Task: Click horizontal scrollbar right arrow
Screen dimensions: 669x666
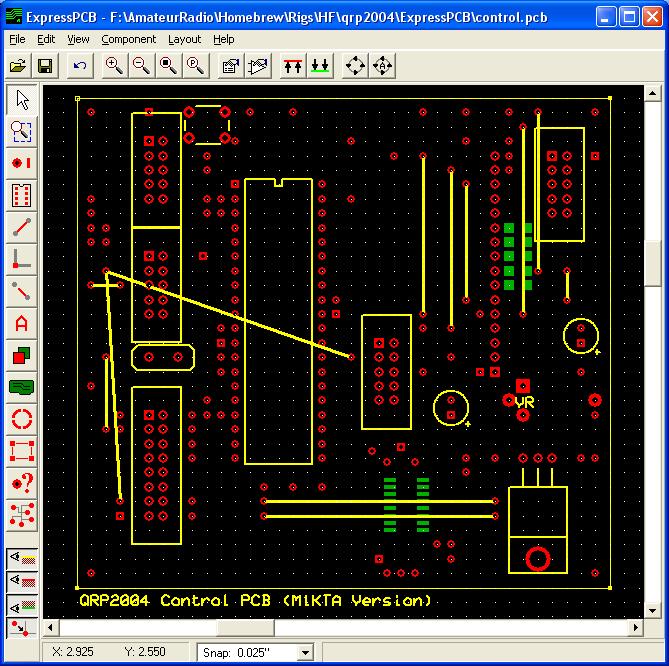Action: tap(636, 627)
